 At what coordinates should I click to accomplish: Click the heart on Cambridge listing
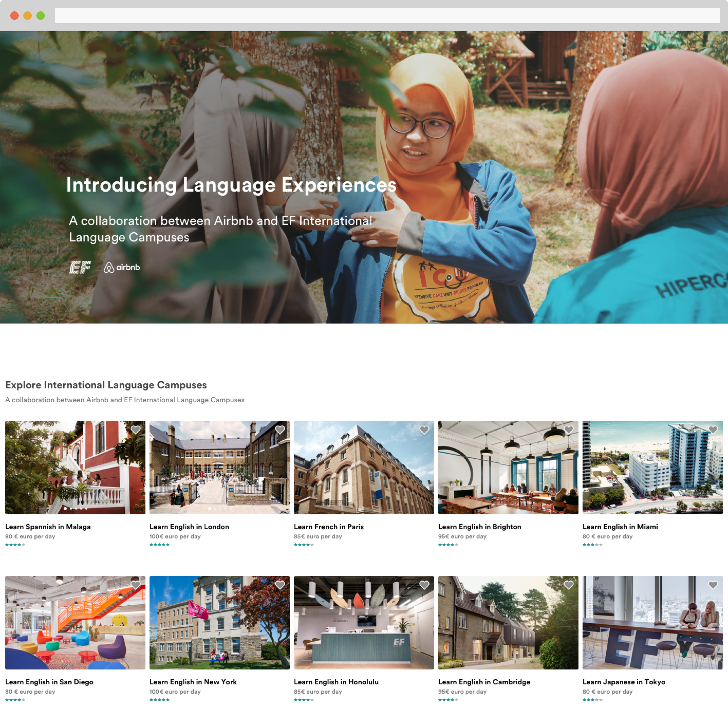point(568,585)
